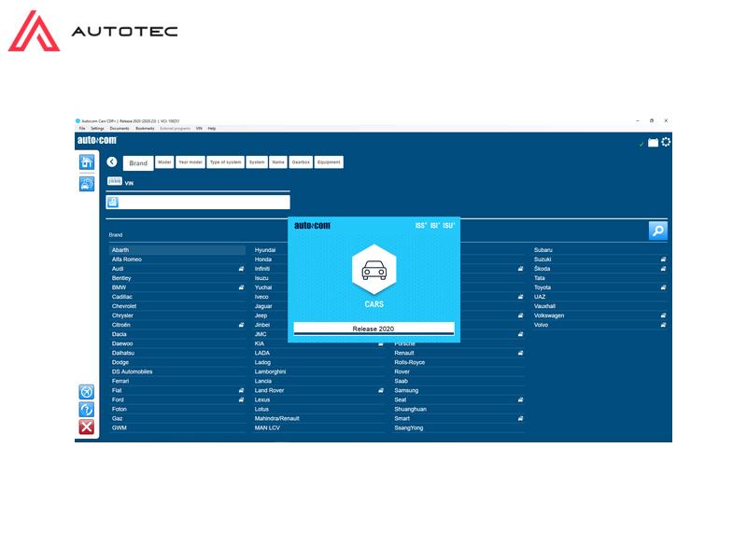
Task: Select DS Automobiles in the brand list
Action: pyautogui.click(x=177, y=371)
